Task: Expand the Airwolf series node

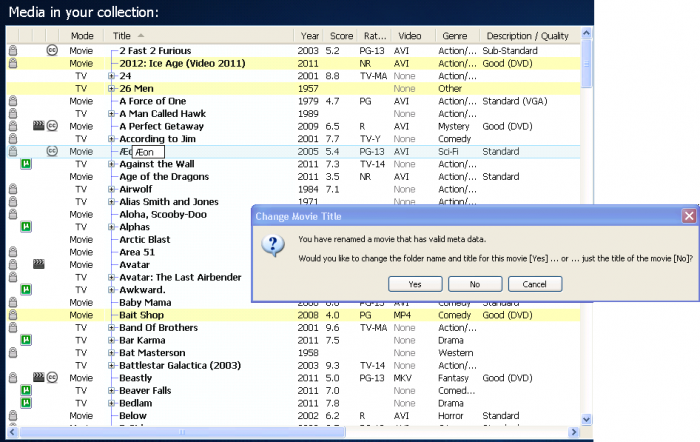Action: click(111, 189)
